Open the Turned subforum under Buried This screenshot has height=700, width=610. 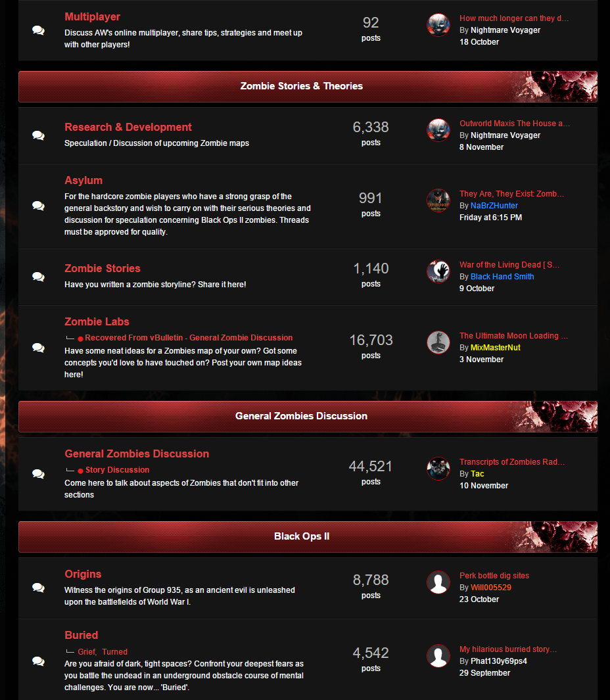115,652
